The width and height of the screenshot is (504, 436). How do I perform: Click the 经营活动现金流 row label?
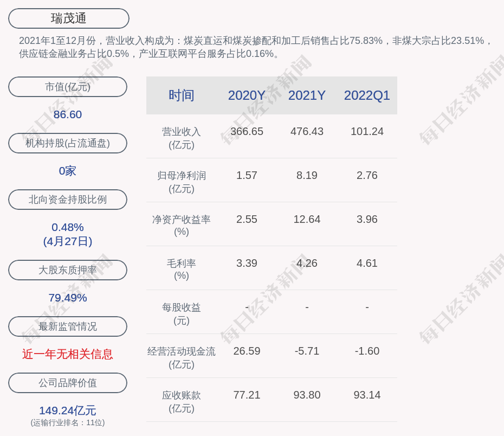coord(182,357)
